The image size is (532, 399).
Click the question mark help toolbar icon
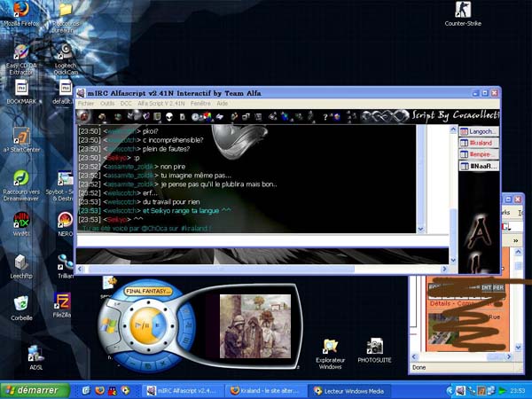click(325, 117)
